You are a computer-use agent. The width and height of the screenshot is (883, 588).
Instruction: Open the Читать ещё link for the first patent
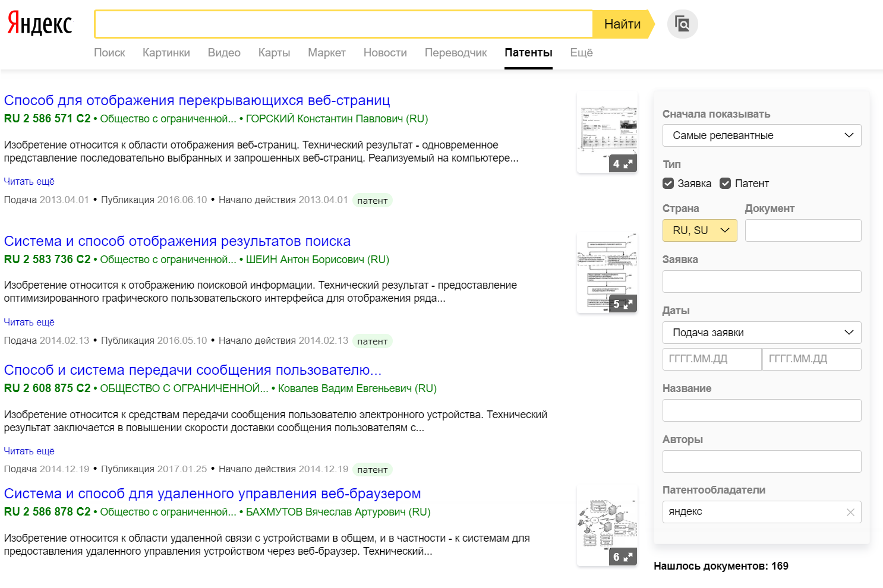[x=29, y=182]
